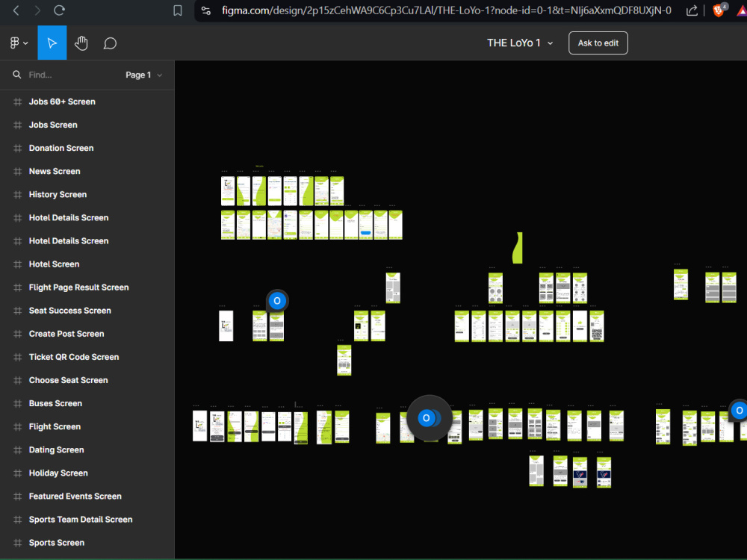
Task: Click the blue O avatar bubble on canvas
Action: [x=277, y=300]
